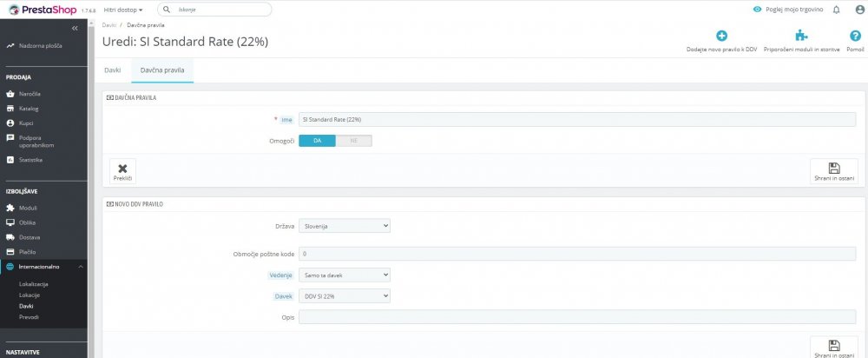The height and width of the screenshot is (358, 868).
Task: Click the Davek field label
Action: pyautogui.click(x=284, y=296)
